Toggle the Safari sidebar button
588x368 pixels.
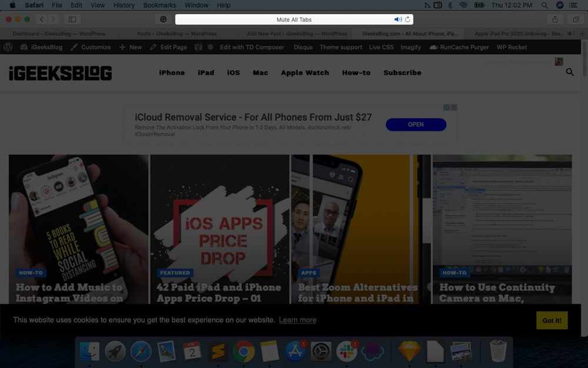click(72, 19)
